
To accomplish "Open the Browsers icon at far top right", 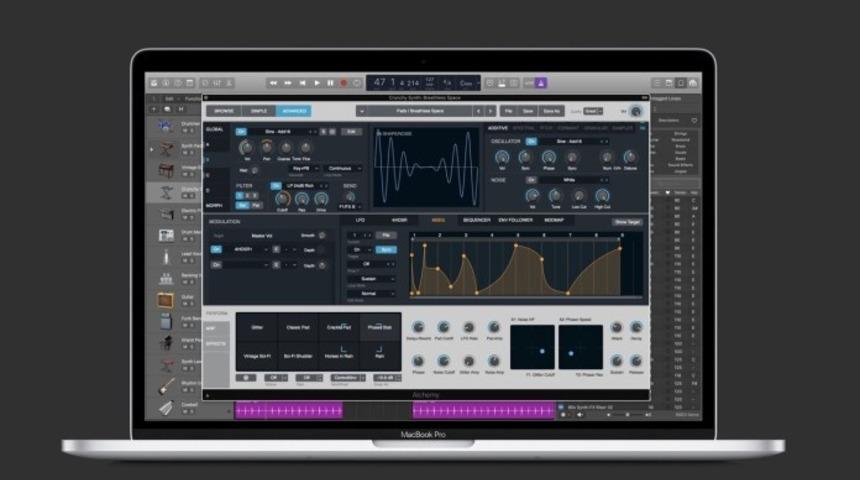I will [693, 83].
